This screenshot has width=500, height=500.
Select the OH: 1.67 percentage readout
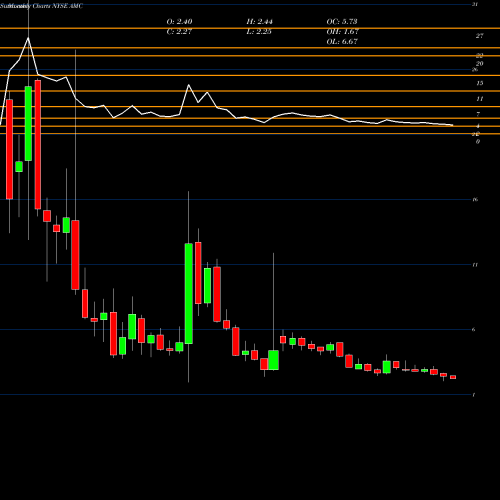coord(342,32)
